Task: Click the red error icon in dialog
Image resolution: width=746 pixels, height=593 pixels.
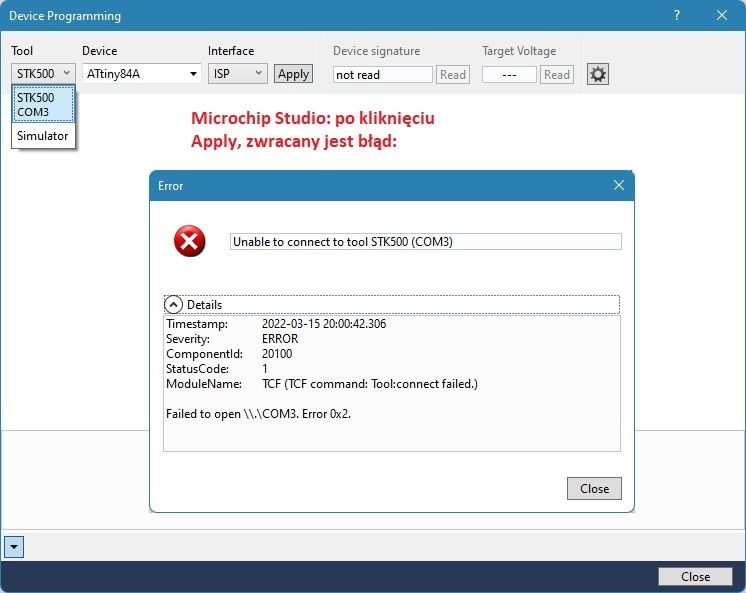Action: click(x=189, y=241)
